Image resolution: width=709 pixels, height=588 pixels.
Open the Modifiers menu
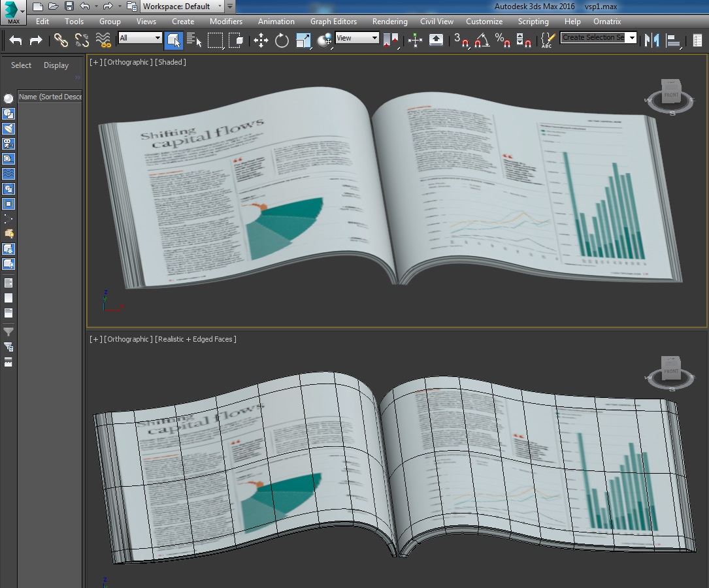(x=225, y=22)
